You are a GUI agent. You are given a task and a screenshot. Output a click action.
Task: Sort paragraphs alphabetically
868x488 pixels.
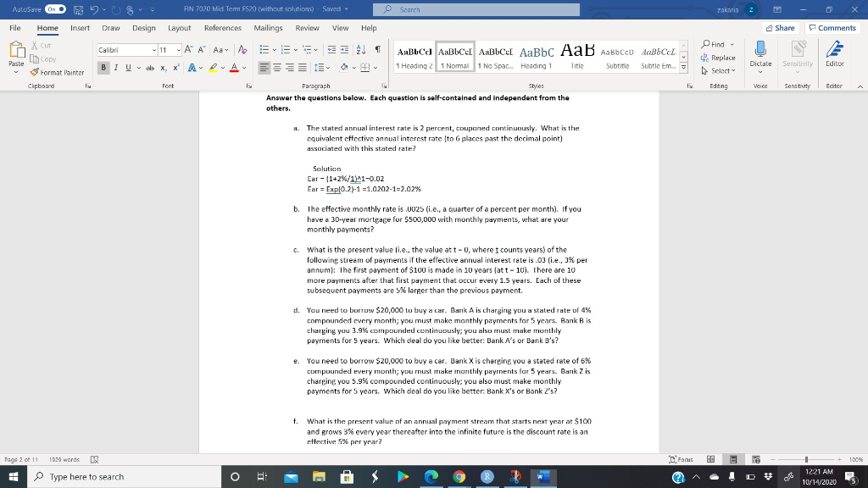coord(361,50)
